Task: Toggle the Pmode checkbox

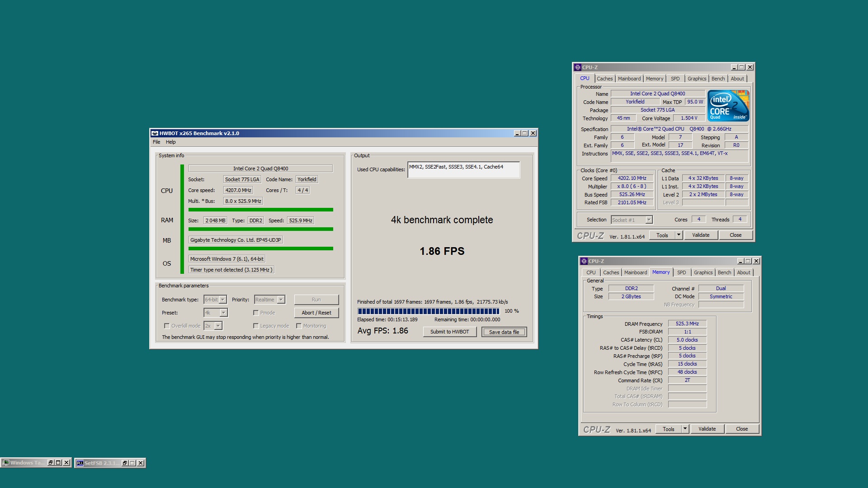Action: click(256, 313)
